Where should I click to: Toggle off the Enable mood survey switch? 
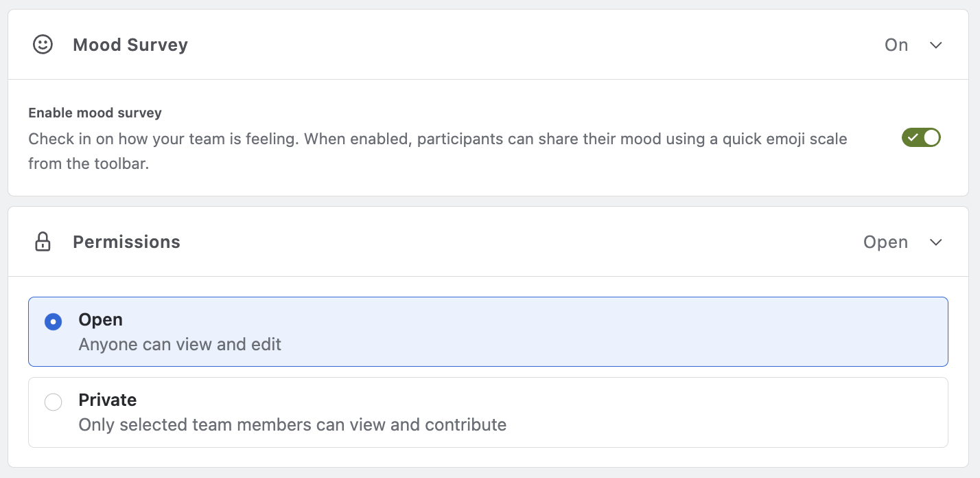[x=921, y=137]
